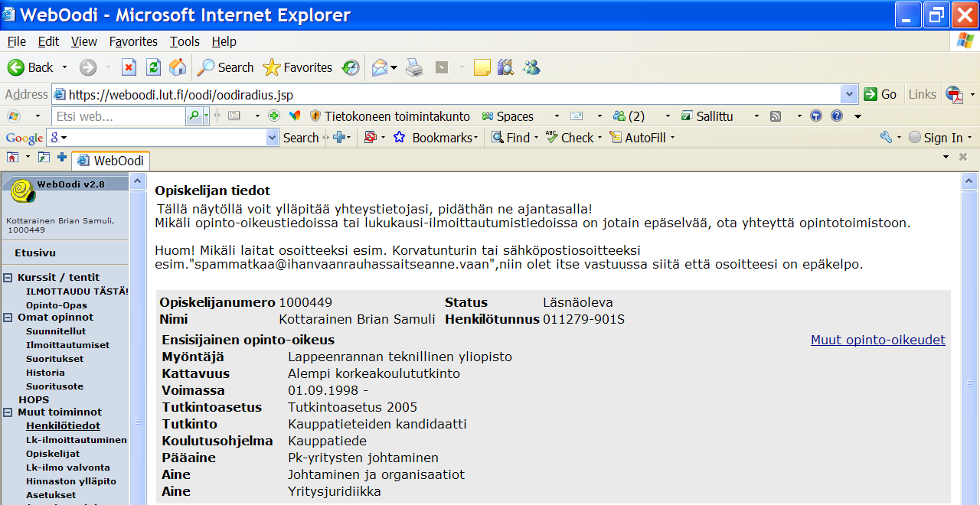Close the tab with gray X
Screen dimensions: 980x505
[x=963, y=157]
